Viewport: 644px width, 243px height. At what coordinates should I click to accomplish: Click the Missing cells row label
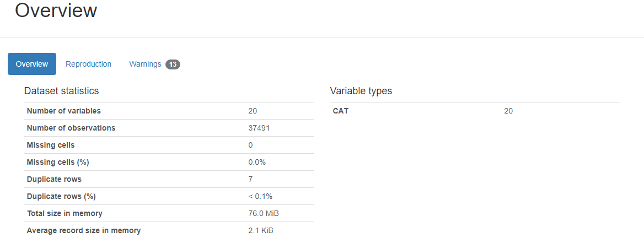[x=51, y=145]
